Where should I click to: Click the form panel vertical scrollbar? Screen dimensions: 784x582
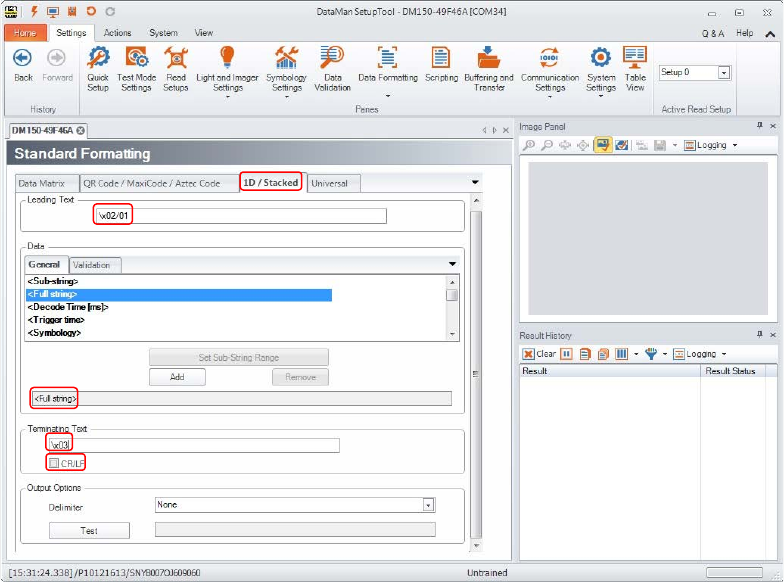476,374
